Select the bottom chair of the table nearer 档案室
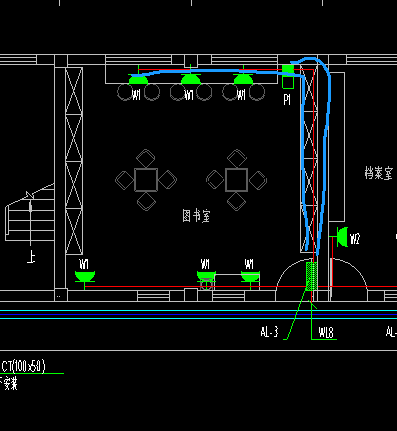This screenshot has height=431, width=397. pos(236,201)
